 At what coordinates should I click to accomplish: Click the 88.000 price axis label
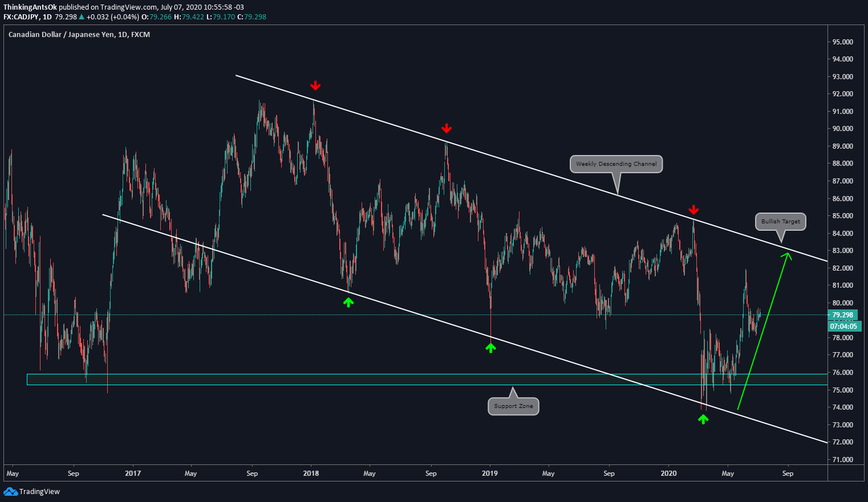(842, 164)
